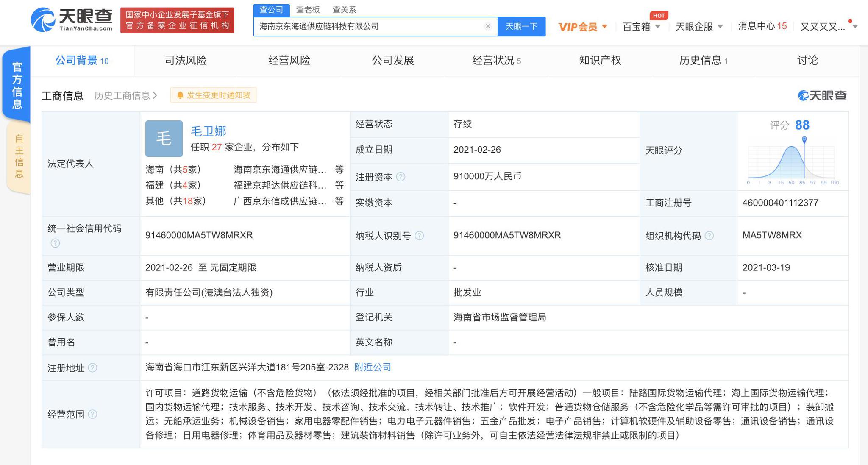Screen dimensions: 868x465
Task: Click the help icon next to 注册资本
Action: [x=401, y=177]
